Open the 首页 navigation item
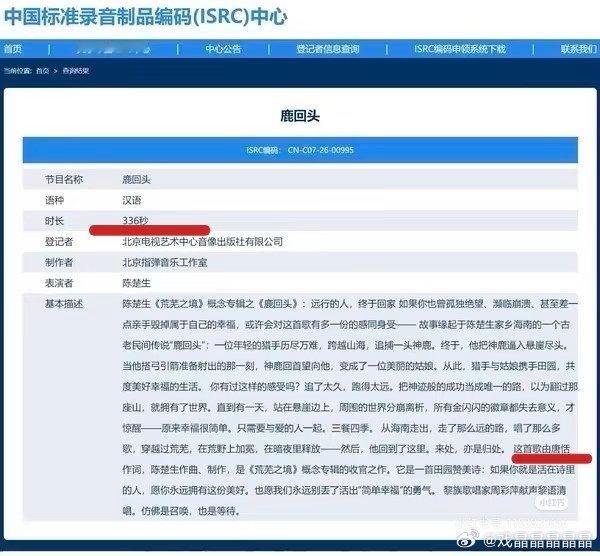600x556 pixels. click(x=13, y=49)
